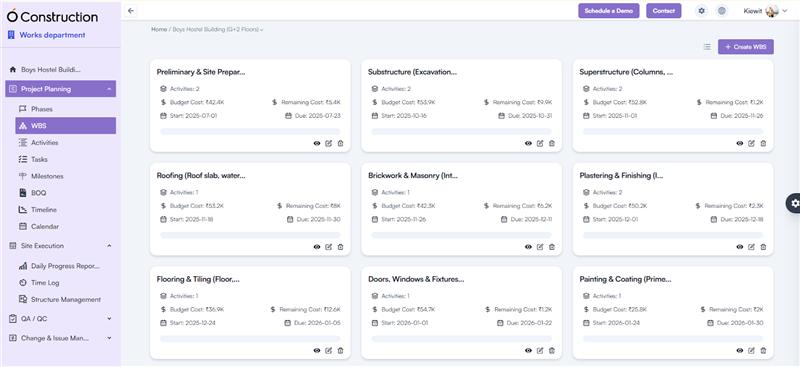Go to Home via the breadcrumb

point(159,30)
